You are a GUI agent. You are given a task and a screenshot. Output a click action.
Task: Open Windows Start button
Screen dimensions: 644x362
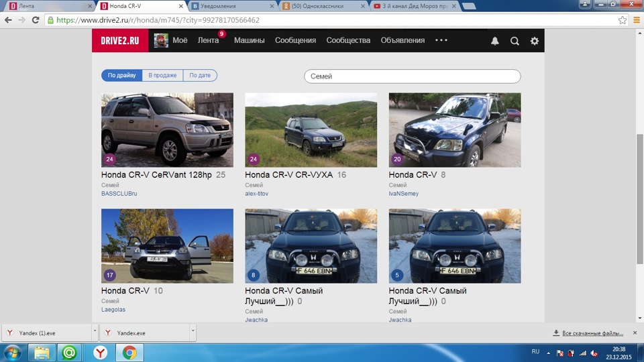[12, 353]
